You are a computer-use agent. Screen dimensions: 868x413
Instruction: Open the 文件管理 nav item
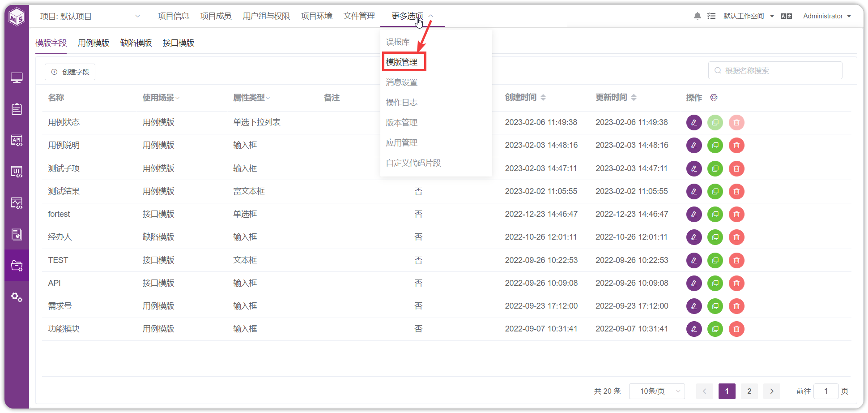[359, 16]
